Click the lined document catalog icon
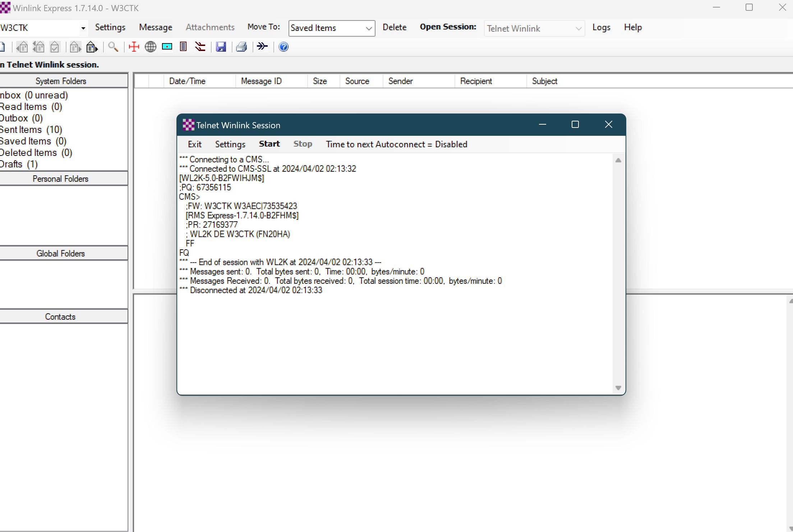 pos(183,47)
